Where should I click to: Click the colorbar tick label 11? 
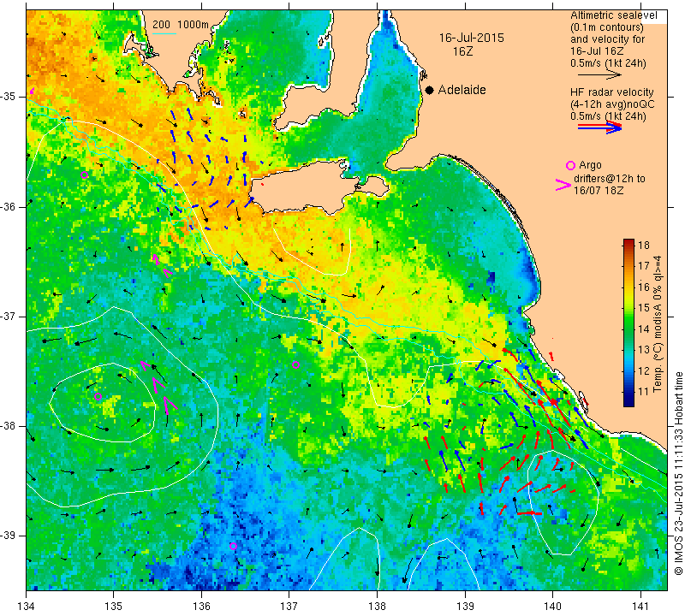[644, 392]
